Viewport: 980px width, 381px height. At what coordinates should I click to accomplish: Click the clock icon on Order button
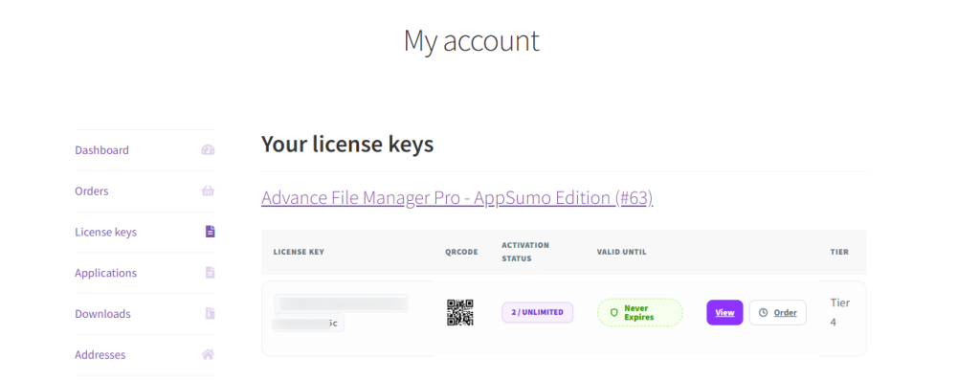pos(763,313)
